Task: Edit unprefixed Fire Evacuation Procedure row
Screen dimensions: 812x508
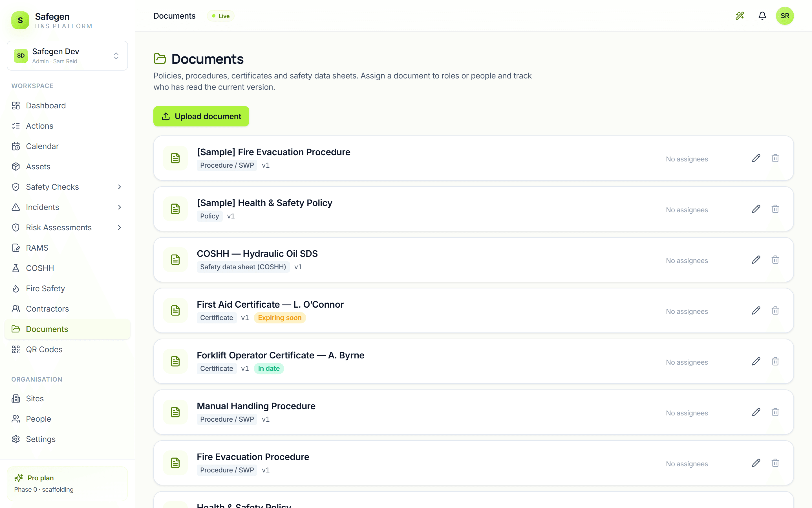Action: (x=756, y=463)
